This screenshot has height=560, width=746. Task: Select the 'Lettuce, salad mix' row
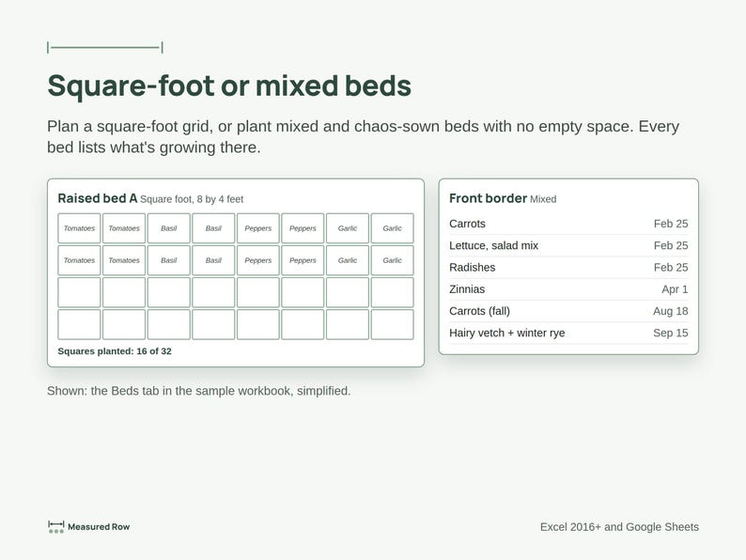[568, 245]
